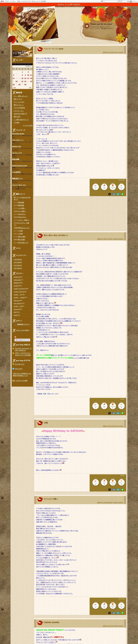Open the ウェブ search scope dropdown
Screen dimensions: 138x644
coord(123,1)
